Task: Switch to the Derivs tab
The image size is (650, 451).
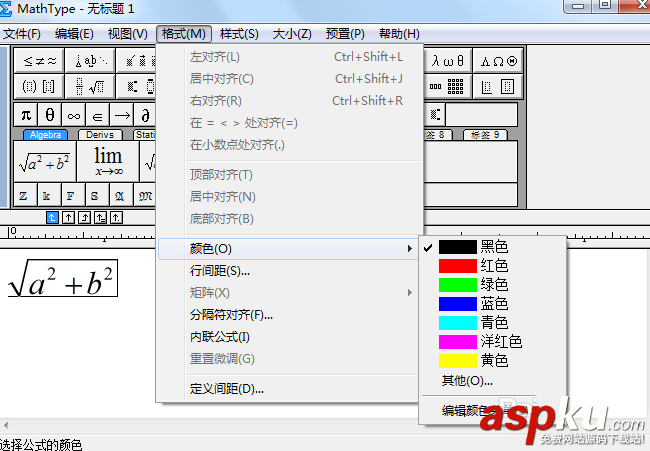Action: [x=100, y=135]
